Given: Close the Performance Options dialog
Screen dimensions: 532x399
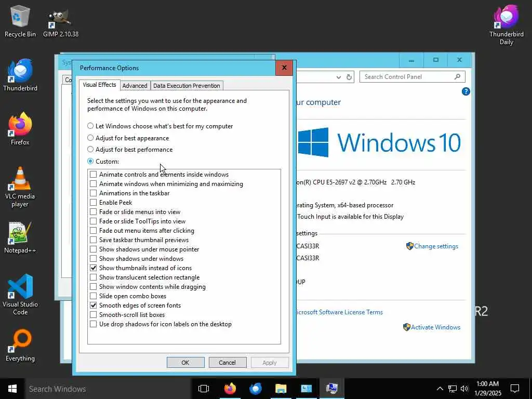Looking at the screenshot, I should point(284,68).
